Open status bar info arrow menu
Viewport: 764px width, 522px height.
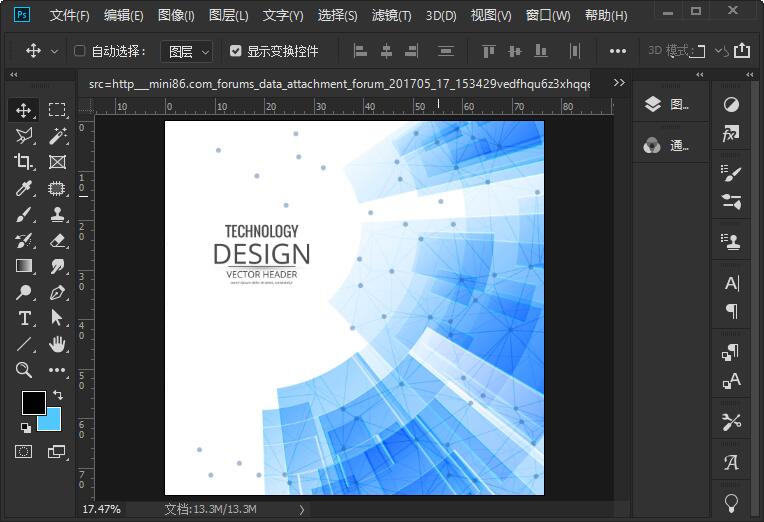[302, 510]
